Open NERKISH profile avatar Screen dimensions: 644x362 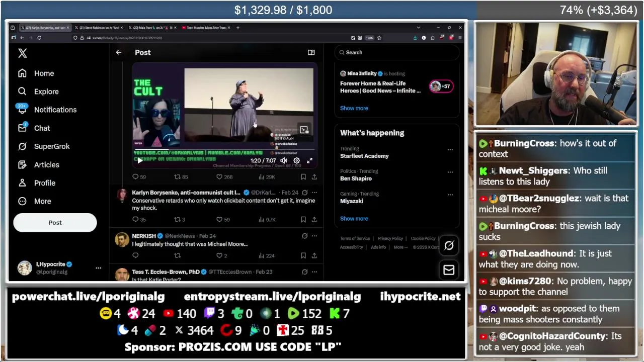click(122, 240)
